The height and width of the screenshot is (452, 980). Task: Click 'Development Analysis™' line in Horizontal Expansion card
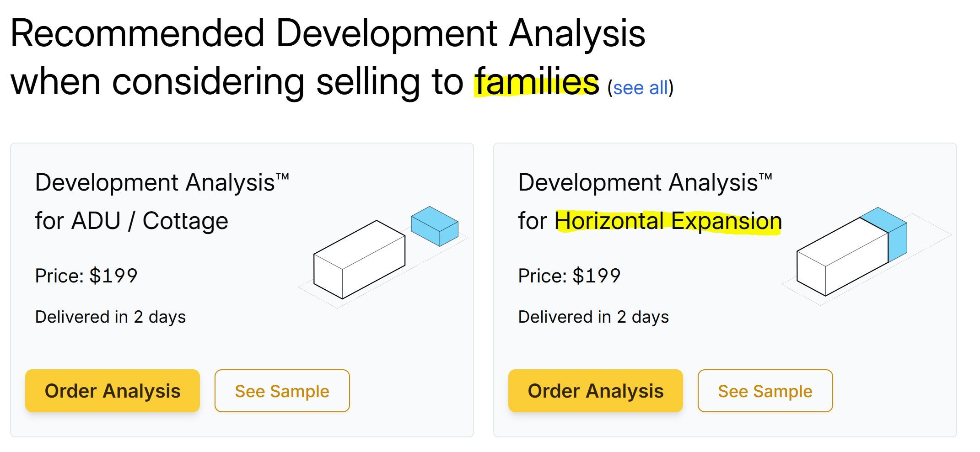(x=645, y=182)
